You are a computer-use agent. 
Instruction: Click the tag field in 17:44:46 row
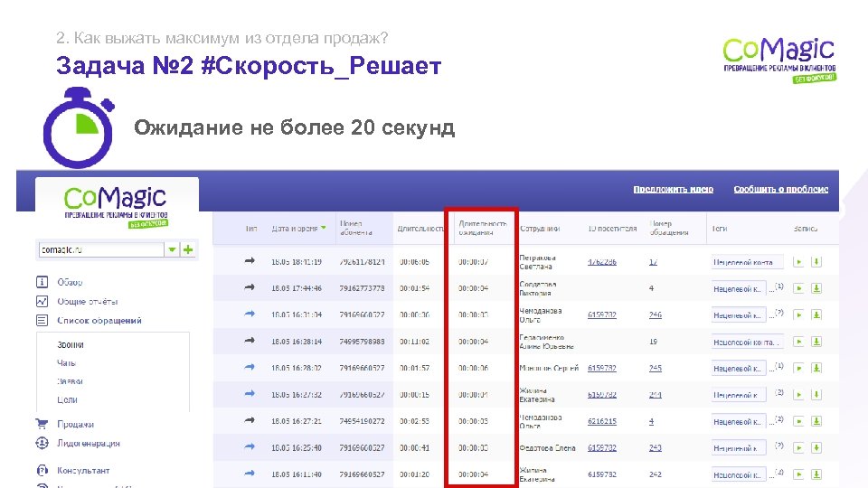pos(739,288)
